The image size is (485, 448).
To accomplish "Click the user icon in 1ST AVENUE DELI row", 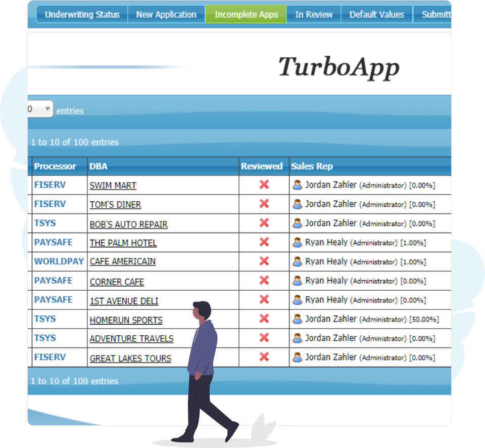I will (297, 300).
